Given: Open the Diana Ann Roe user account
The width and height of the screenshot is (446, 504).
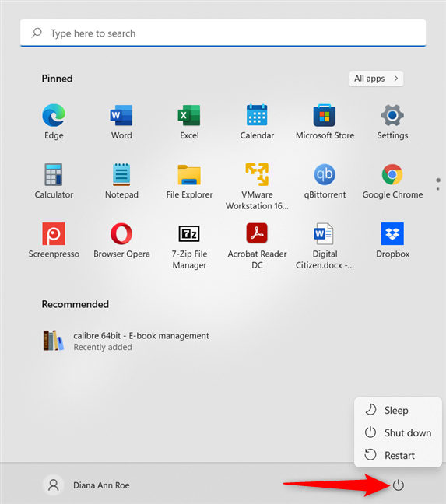Looking at the screenshot, I should tap(86, 485).
